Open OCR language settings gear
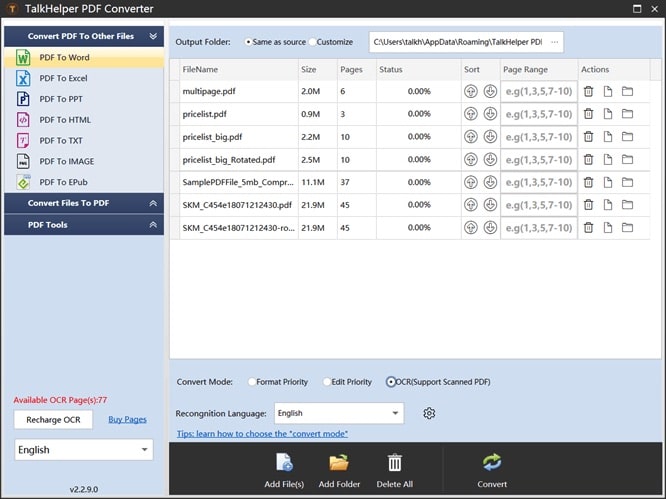666x499 pixels. click(x=429, y=413)
